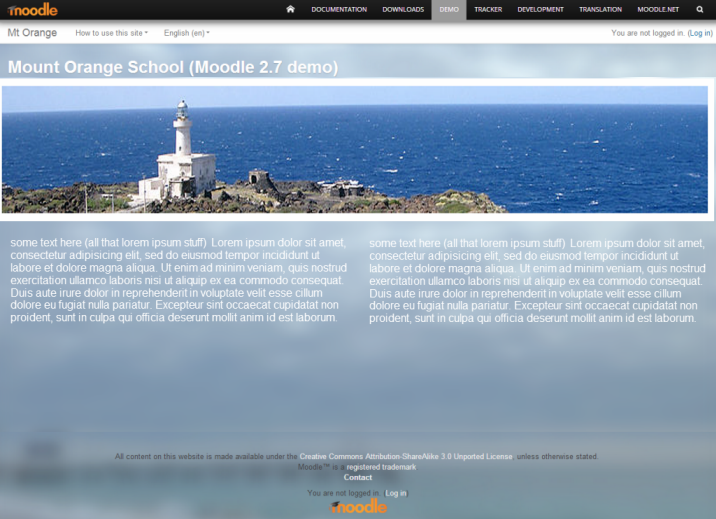This screenshot has height=519, width=716.
Task: Click the Mt Orange site name link
Action: pos(32,32)
